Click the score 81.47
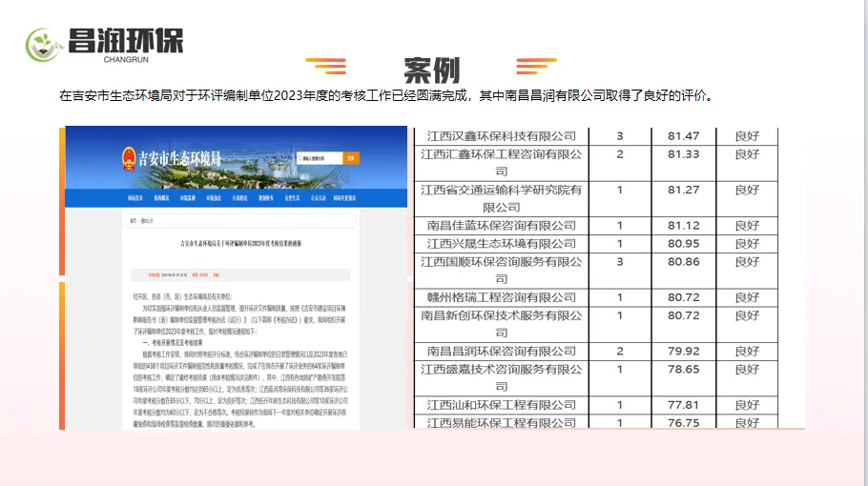This screenshot has width=868, height=486. 683,136
